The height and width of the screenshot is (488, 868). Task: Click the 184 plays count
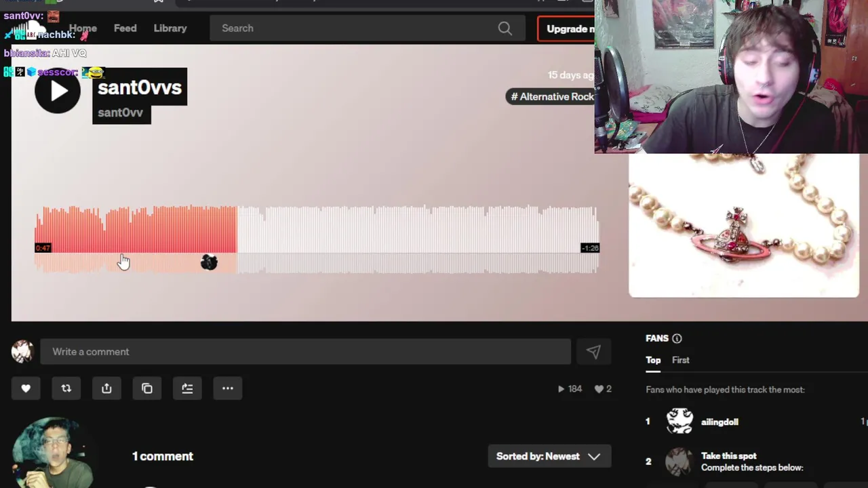pyautogui.click(x=570, y=389)
